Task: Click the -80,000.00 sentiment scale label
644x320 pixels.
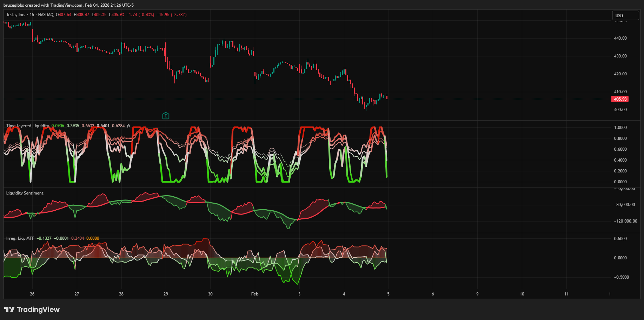Action: [624, 205]
